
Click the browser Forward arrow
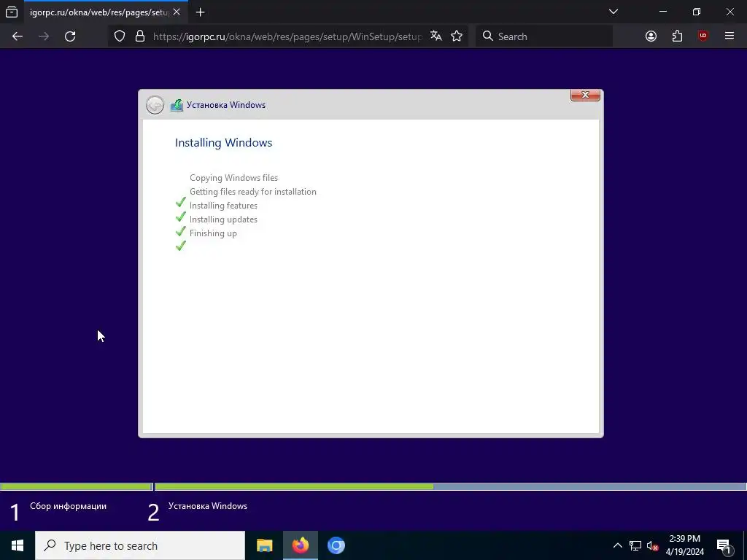click(x=44, y=36)
